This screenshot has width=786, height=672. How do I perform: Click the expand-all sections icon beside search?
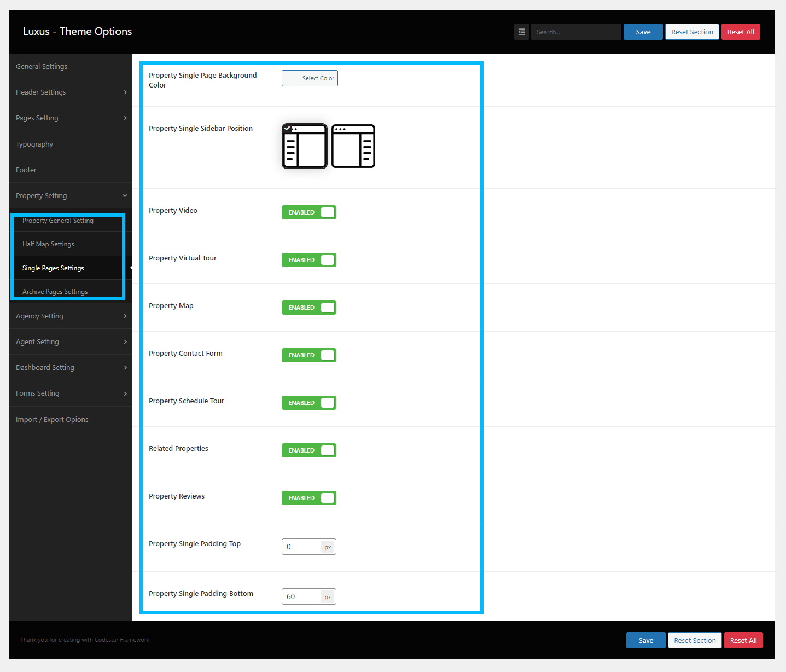pos(521,32)
